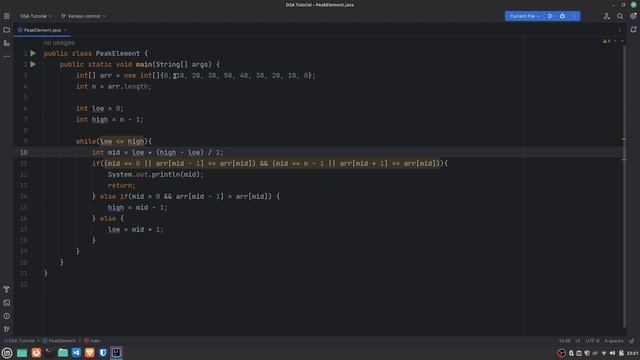The image size is (640, 360).
Task: Change the LF line separator
Action: pyautogui.click(x=578, y=341)
